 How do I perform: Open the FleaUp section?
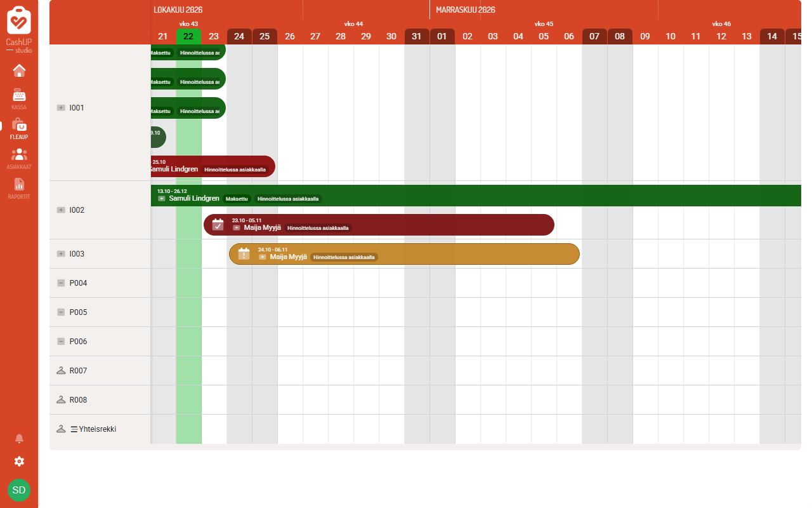(x=19, y=129)
